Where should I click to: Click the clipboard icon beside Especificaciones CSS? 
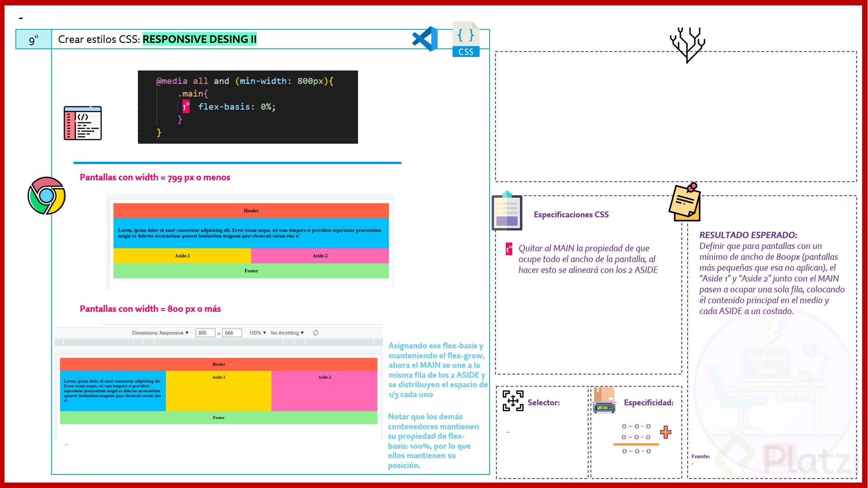[x=507, y=211]
